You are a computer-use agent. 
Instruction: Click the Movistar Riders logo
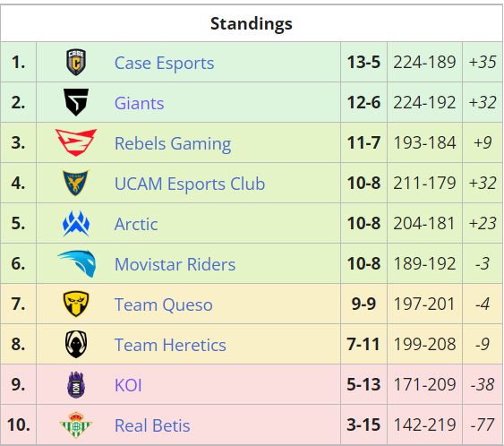point(76,263)
